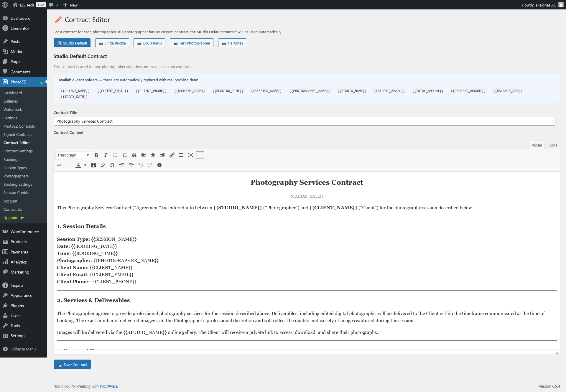The height and width of the screenshot is (392, 566).
Task: Click the italic formatting icon
Action: (106, 155)
